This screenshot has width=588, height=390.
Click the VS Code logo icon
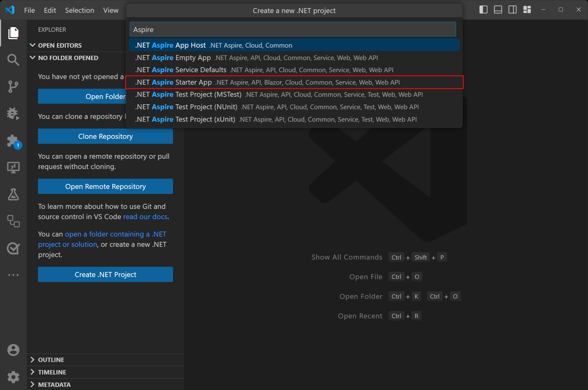tap(10, 10)
